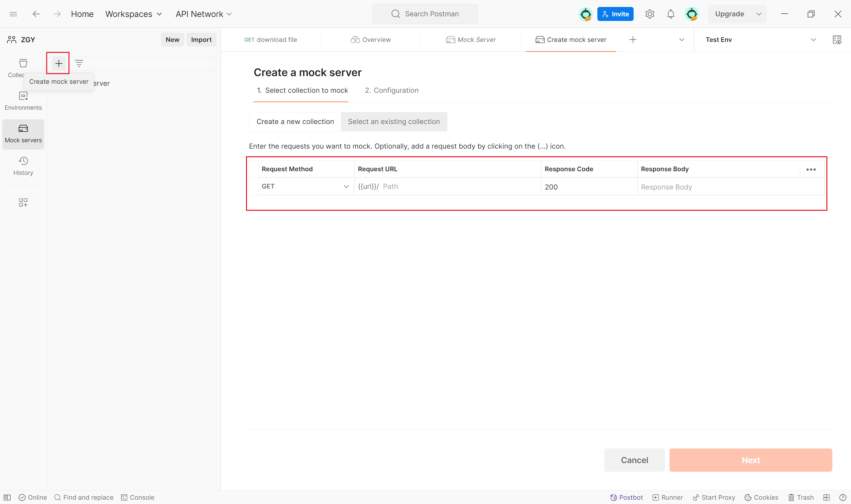Screen dimensions: 851x504
Task: Open Cookies manager
Action: click(x=761, y=497)
